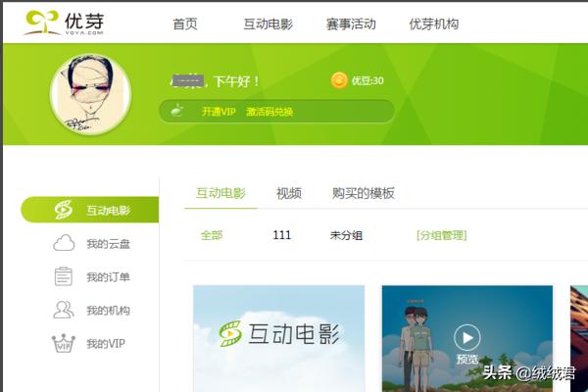Select the 我的机构 people icon

[x=64, y=311]
